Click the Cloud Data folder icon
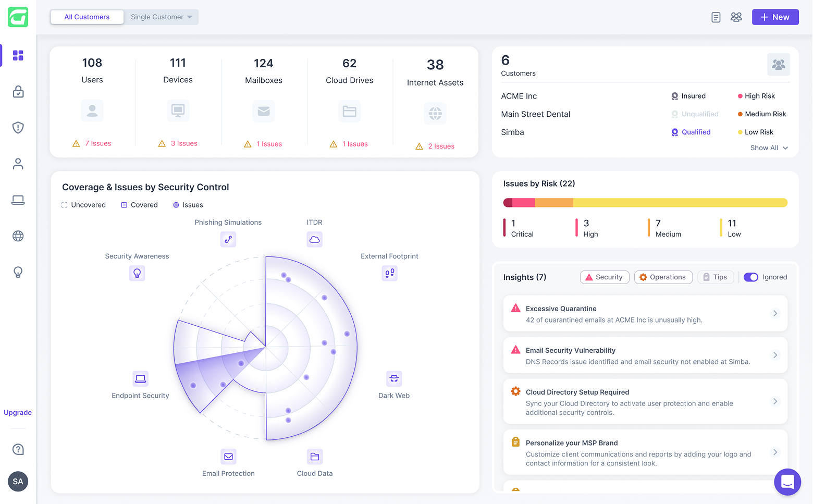This screenshot has width=813, height=504. coord(315,457)
